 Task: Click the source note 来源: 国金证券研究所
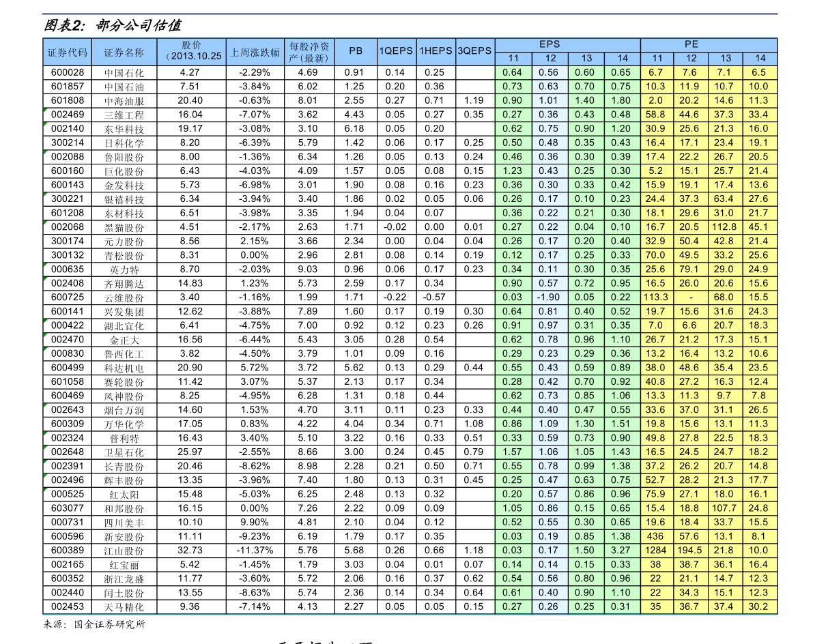[94, 624]
